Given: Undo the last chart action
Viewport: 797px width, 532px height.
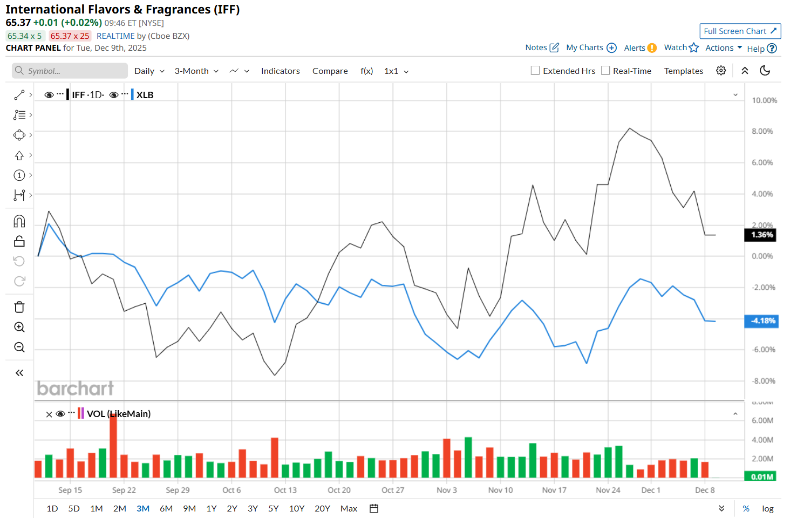Looking at the screenshot, I should 19,261.
